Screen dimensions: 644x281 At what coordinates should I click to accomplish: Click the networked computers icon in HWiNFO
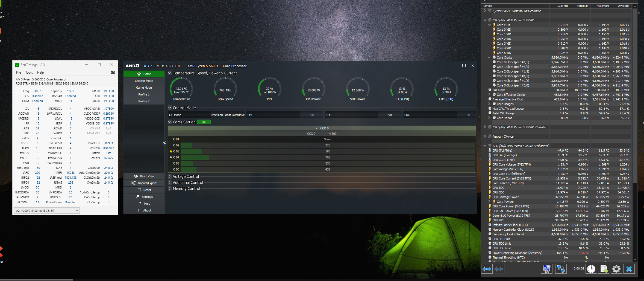coord(561,269)
